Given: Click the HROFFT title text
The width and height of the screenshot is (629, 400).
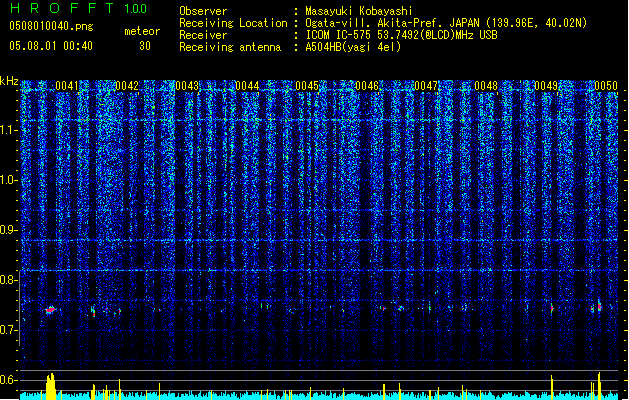Looking at the screenshot, I should point(62,8).
